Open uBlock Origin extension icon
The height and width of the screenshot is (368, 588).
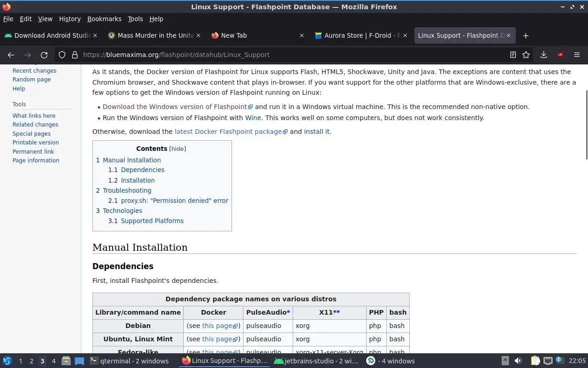tap(560, 55)
